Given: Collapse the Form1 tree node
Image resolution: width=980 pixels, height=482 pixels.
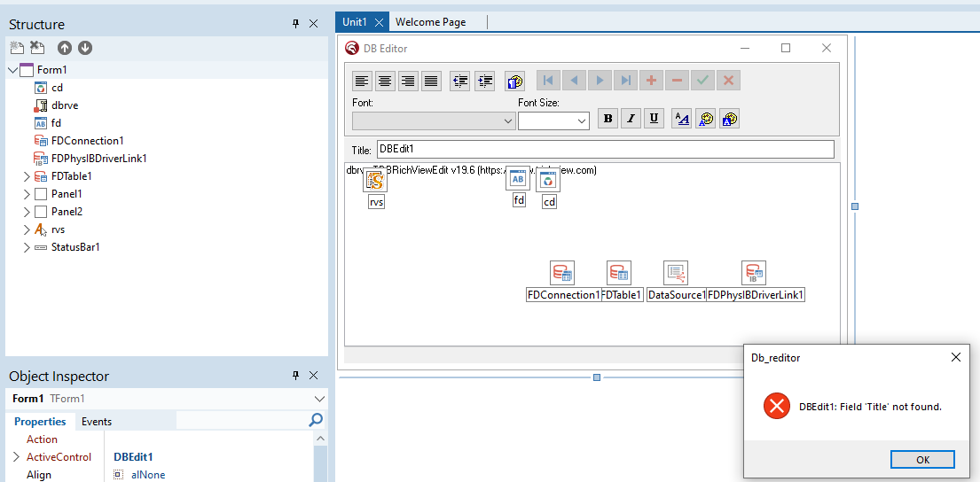Looking at the screenshot, I should coord(13,70).
